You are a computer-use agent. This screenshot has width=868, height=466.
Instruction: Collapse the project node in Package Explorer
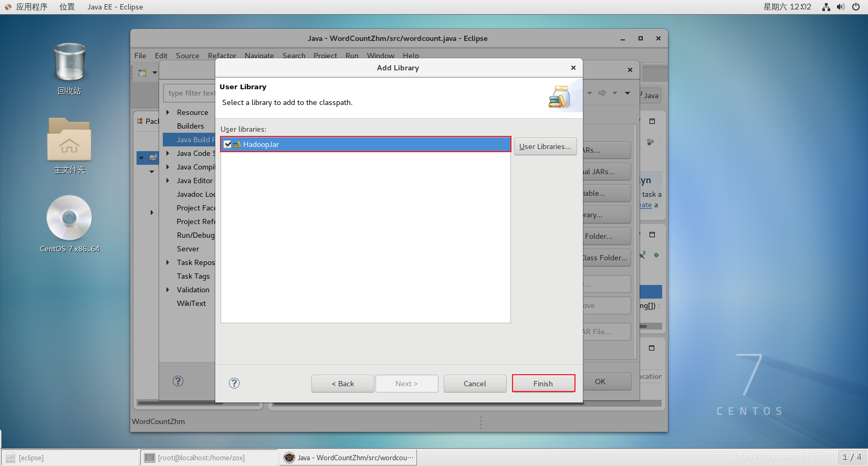(x=141, y=158)
